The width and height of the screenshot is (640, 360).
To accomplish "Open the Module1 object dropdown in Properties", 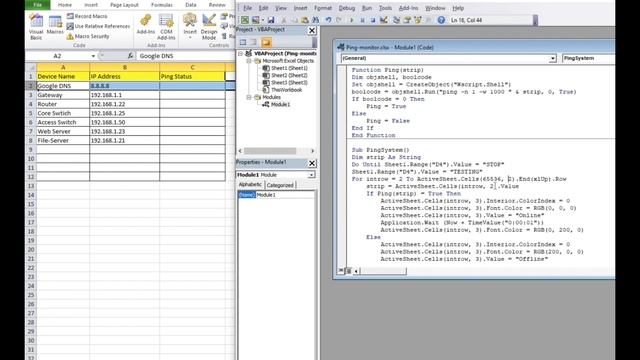I will pyautogui.click(x=311, y=175).
